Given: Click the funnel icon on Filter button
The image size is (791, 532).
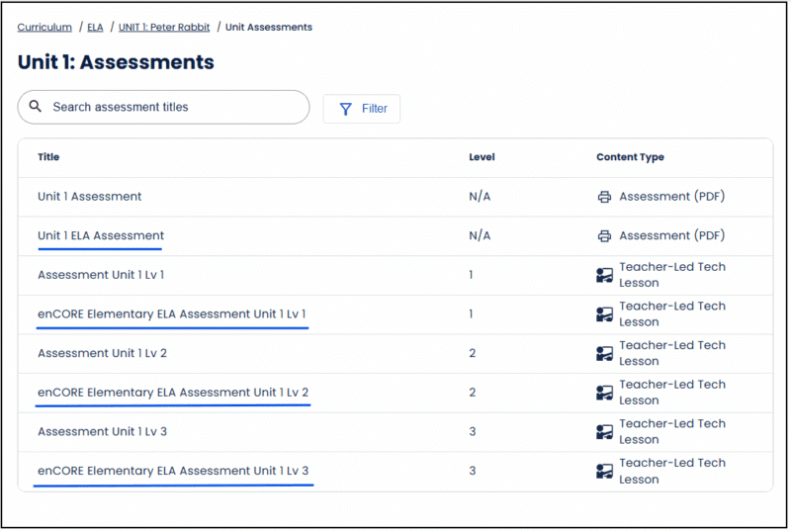Looking at the screenshot, I should coord(345,109).
